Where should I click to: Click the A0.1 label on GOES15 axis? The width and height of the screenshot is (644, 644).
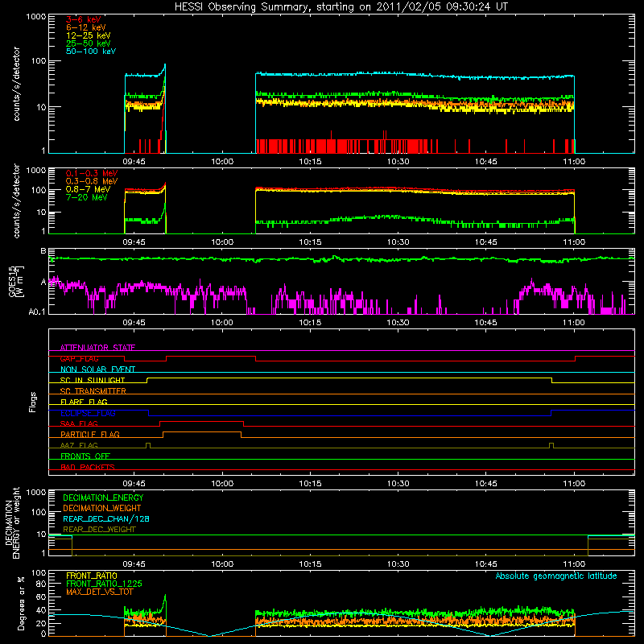coord(37,312)
